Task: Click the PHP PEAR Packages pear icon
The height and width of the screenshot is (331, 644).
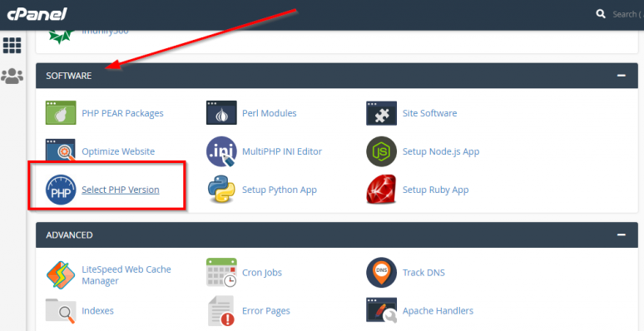Action: point(61,113)
